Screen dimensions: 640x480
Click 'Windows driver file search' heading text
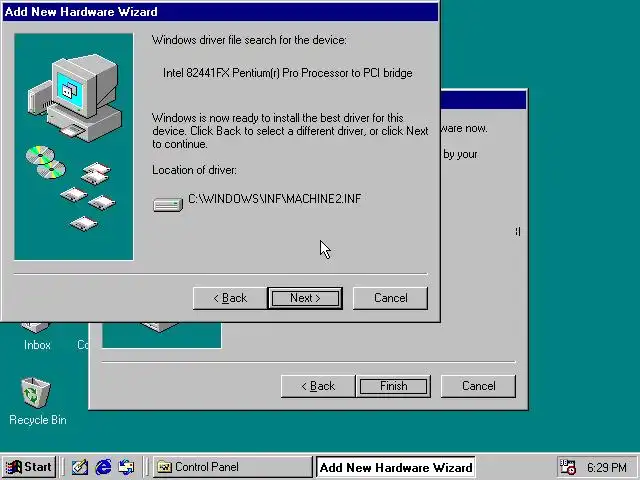(249, 40)
